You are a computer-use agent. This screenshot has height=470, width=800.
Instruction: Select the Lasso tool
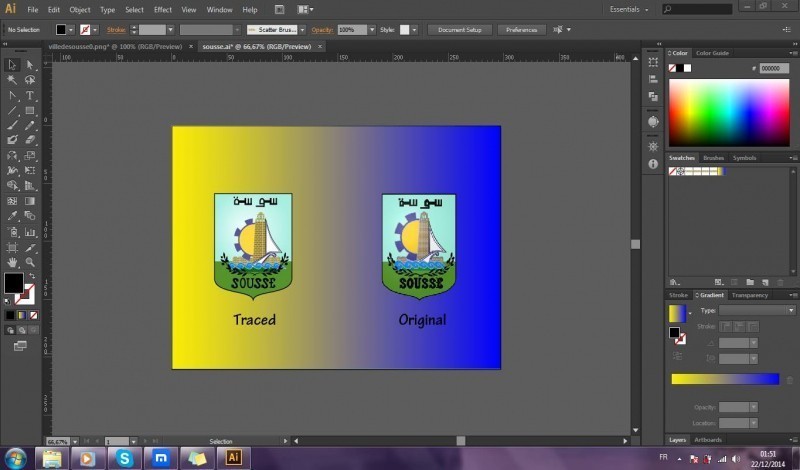[30, 80]
